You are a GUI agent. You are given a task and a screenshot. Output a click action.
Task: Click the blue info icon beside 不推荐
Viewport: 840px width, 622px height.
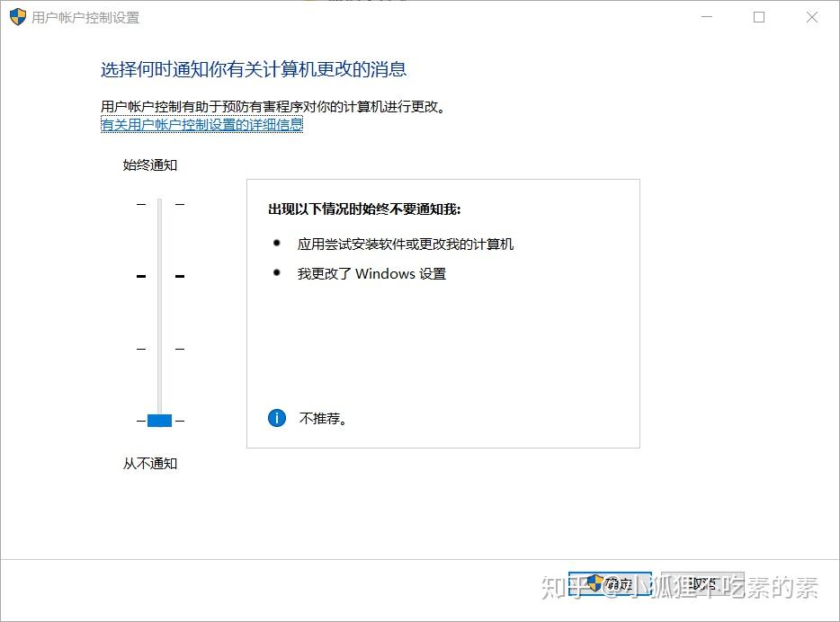277,418
